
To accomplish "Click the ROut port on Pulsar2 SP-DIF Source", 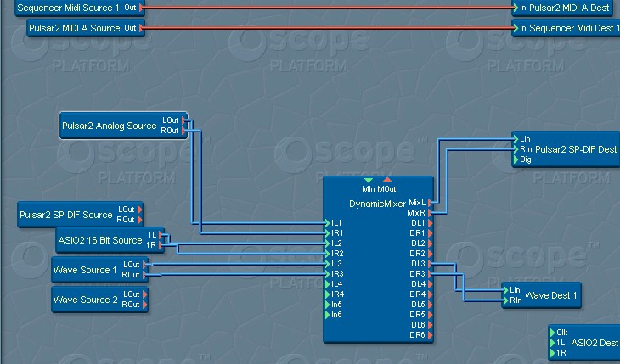I will [x=140, y=220].
